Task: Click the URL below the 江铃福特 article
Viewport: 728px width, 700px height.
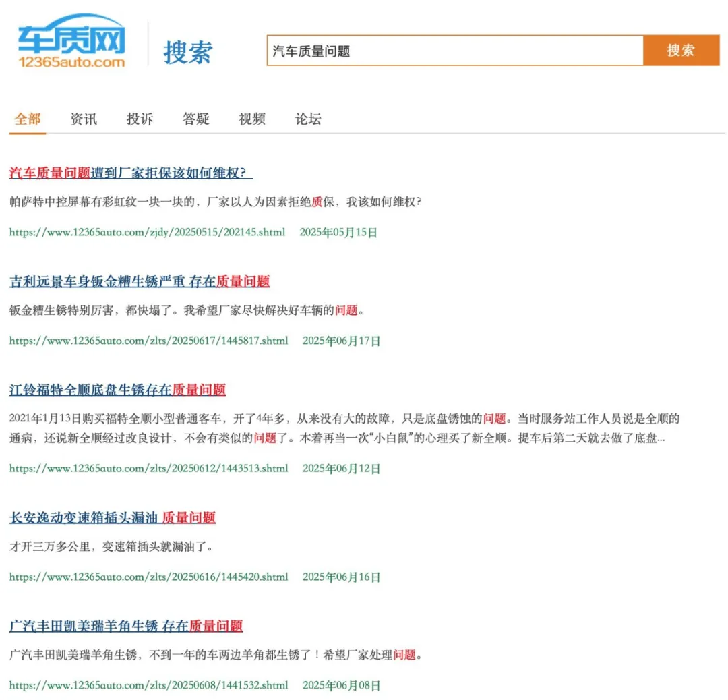Action: pos(148,468)
